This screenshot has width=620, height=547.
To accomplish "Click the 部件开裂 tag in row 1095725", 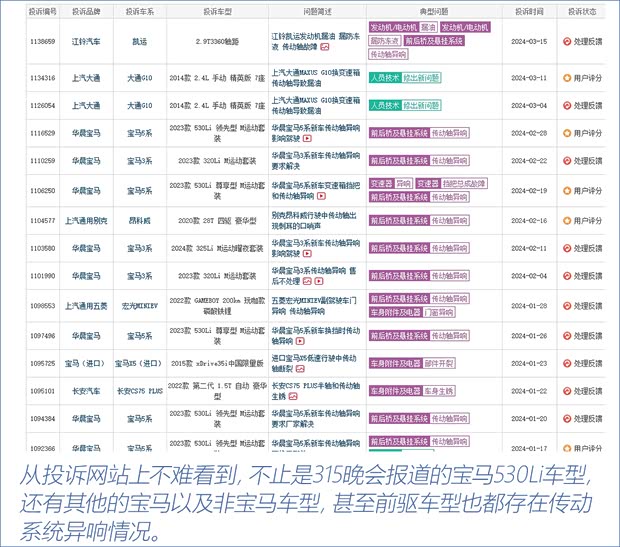I will (x=439, y=363).
